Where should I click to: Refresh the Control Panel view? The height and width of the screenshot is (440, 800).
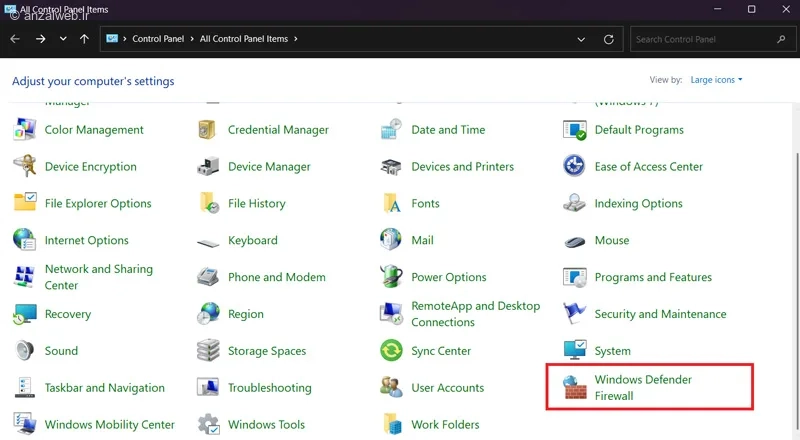click(609, 39)
